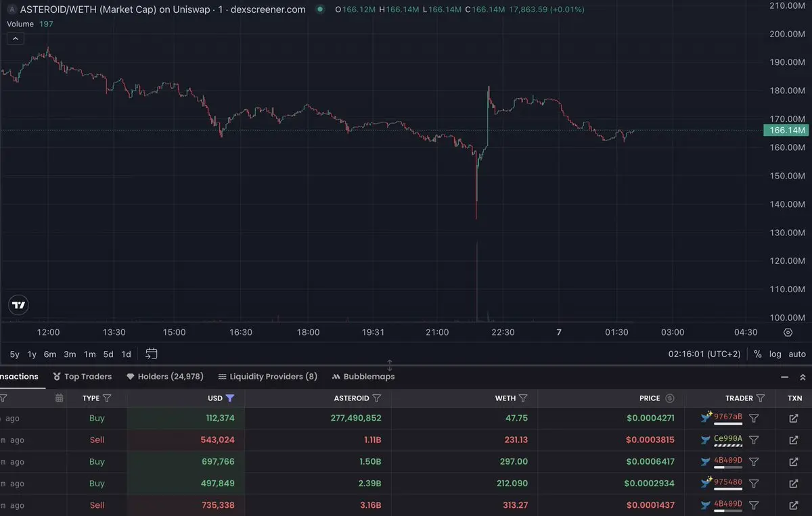This screenshot has height=516, width=812.
Task: Toggle the PRICE column dollar icon
Action: click(670, 398)
